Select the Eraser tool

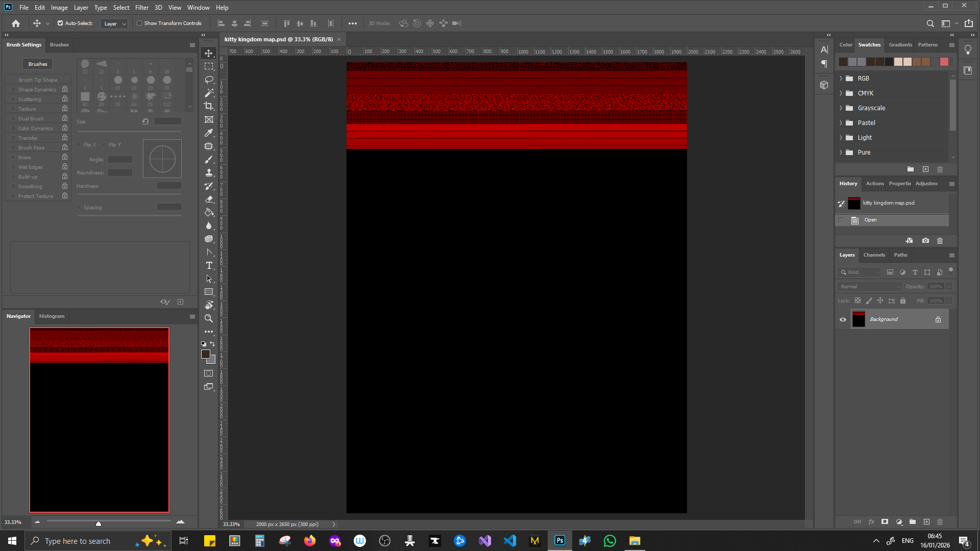209,199
